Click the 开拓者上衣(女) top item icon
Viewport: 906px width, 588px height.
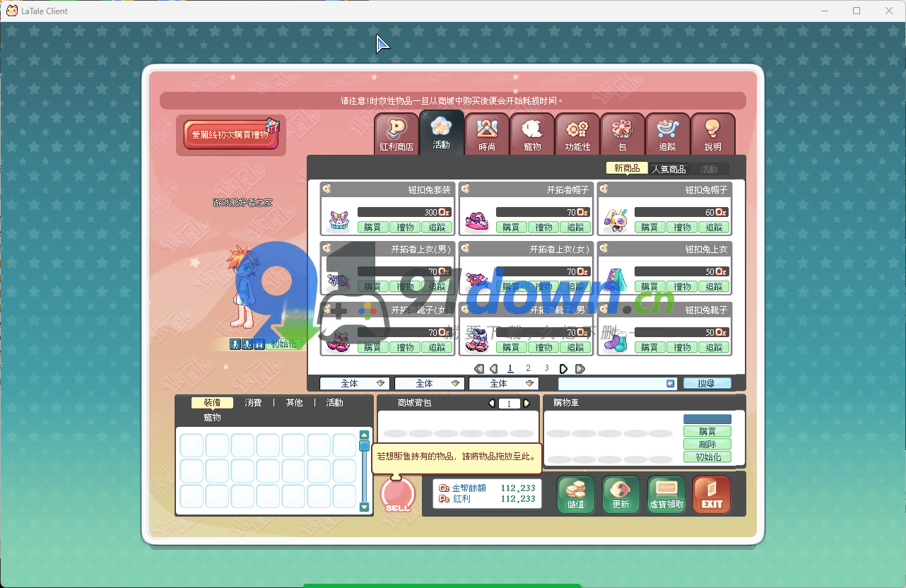[x=477, y=280]
